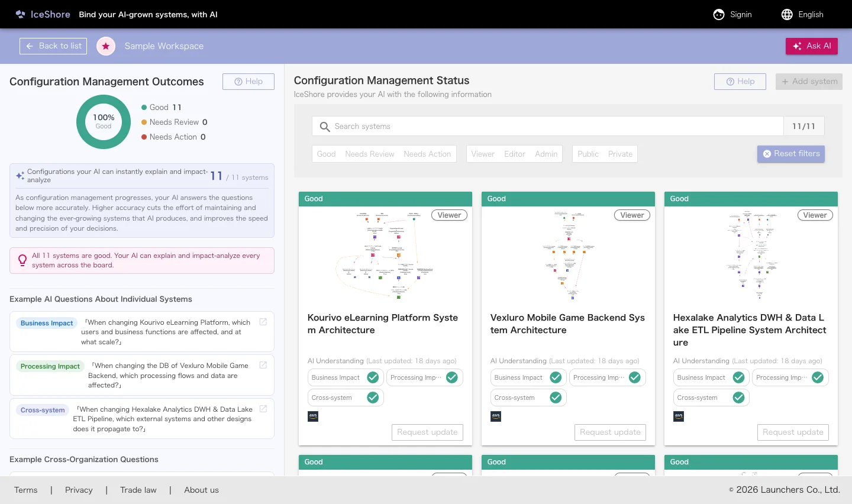This screenshot has width=852, height=504.
Task: Request update for Hexalake Analytics DWH
Action: [x=793, y=432]
